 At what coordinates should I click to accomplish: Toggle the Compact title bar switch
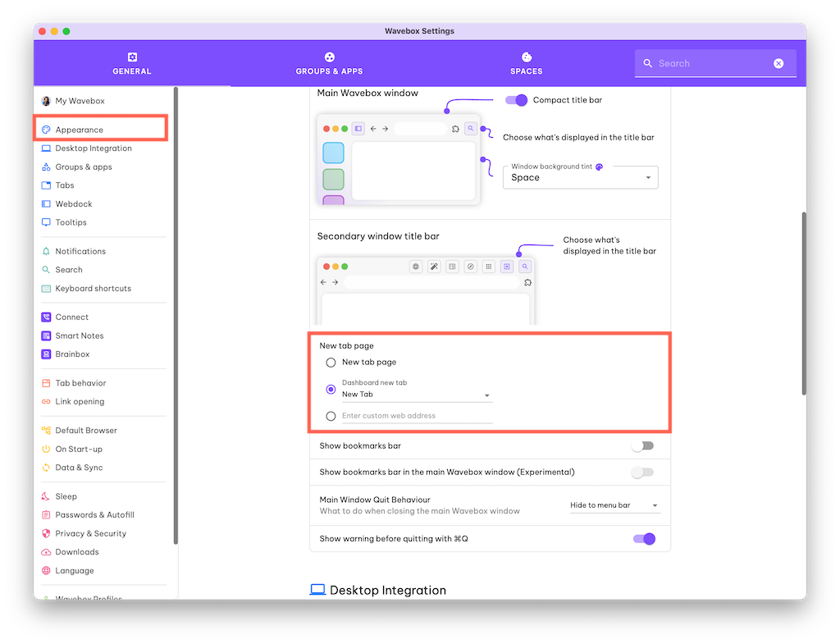pyautogui.click(x=517, y=100)
